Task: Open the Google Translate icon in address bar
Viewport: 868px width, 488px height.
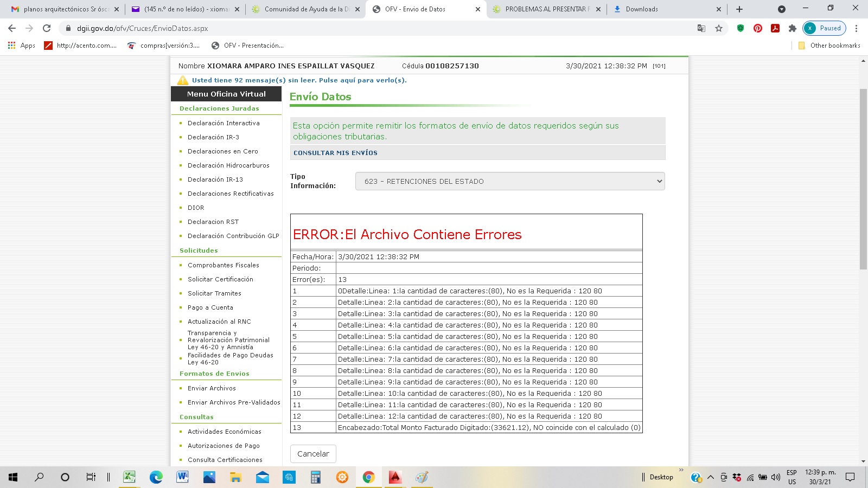Action: (701, 28)
